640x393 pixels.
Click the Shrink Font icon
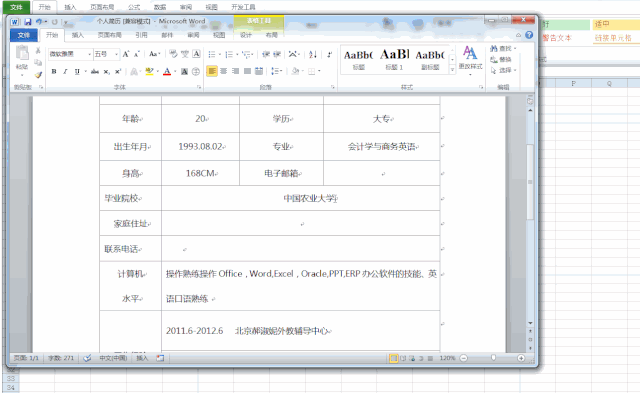coord(136,54)
